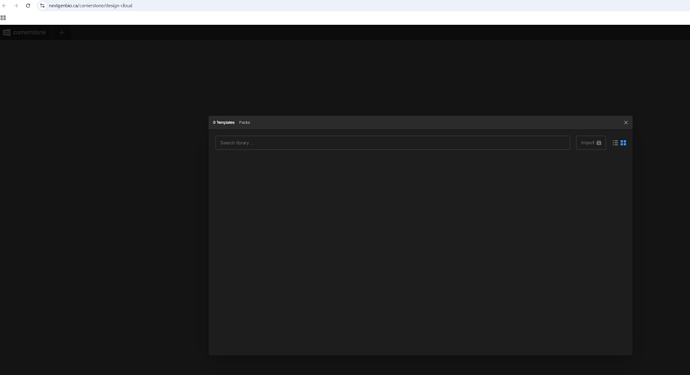690x375 pixels.
Task: Switch to list view in template library
Action: pos(615,143)
